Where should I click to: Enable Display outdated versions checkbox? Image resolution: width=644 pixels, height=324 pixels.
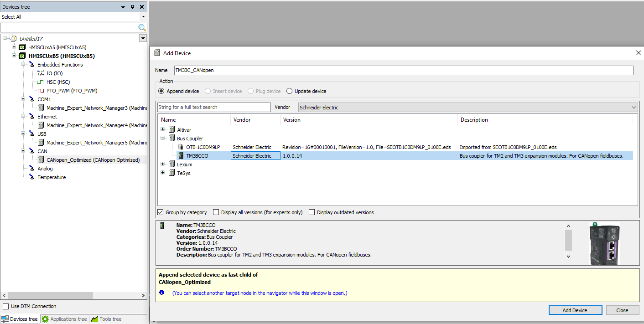(x=312, y=212)
